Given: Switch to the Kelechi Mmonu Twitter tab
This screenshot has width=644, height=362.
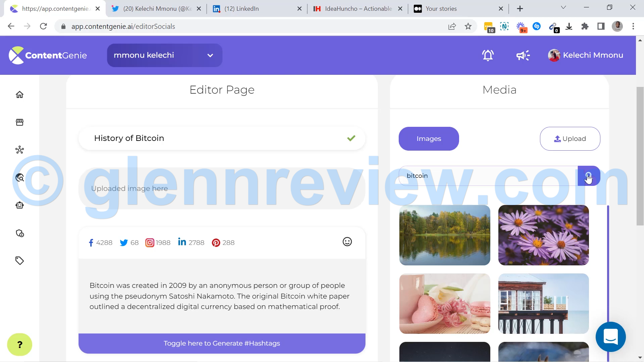Looking at the screenshot, I should click(156, 9).
